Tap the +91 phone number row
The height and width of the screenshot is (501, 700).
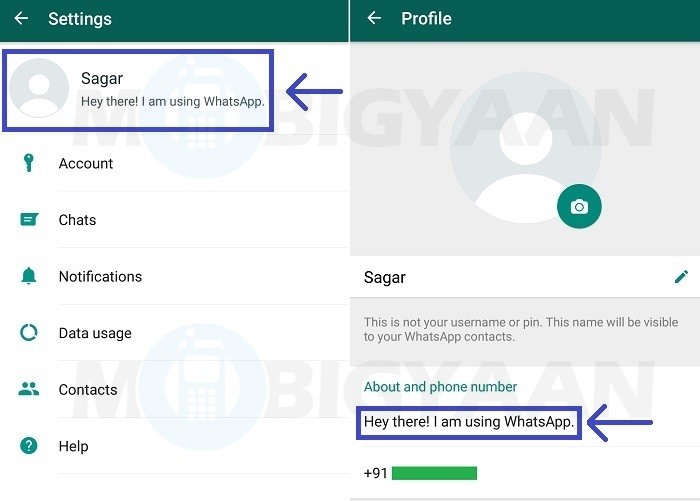pos(525,473)
